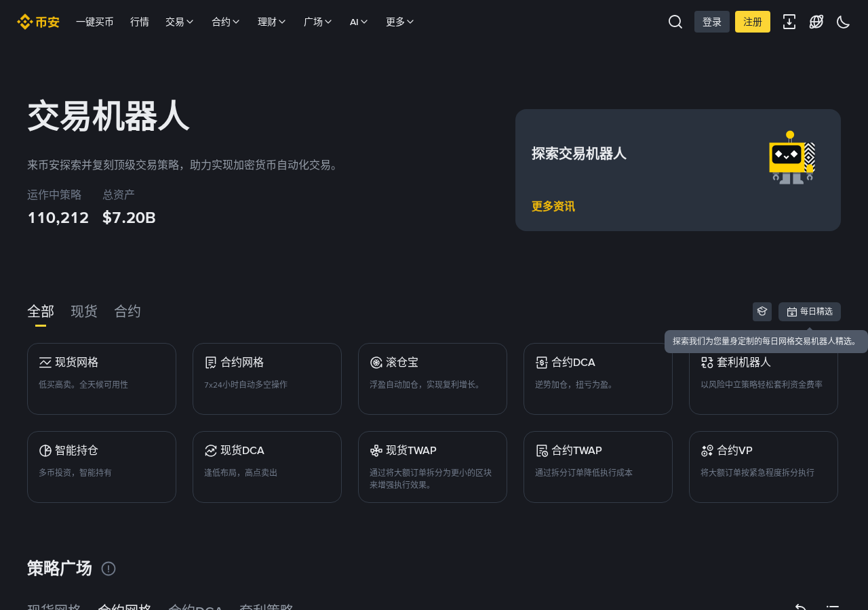
Task: Expand the AI dropdown menu
Action: (359, 22)
